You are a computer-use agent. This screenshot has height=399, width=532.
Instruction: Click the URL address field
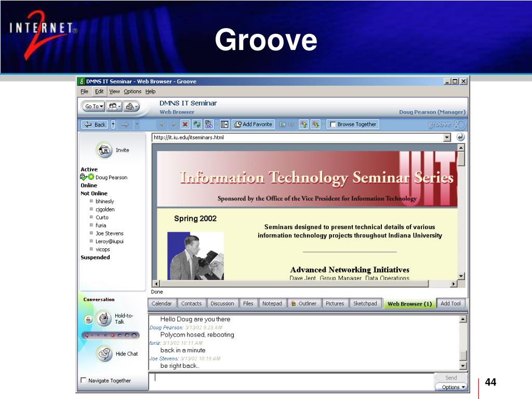click(x=298, y=137)
